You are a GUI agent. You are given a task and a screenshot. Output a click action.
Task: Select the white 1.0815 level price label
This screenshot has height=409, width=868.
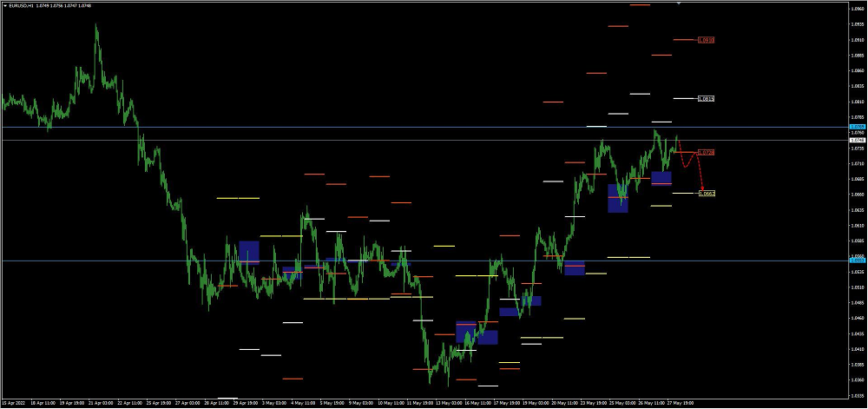tap(707, 99)
